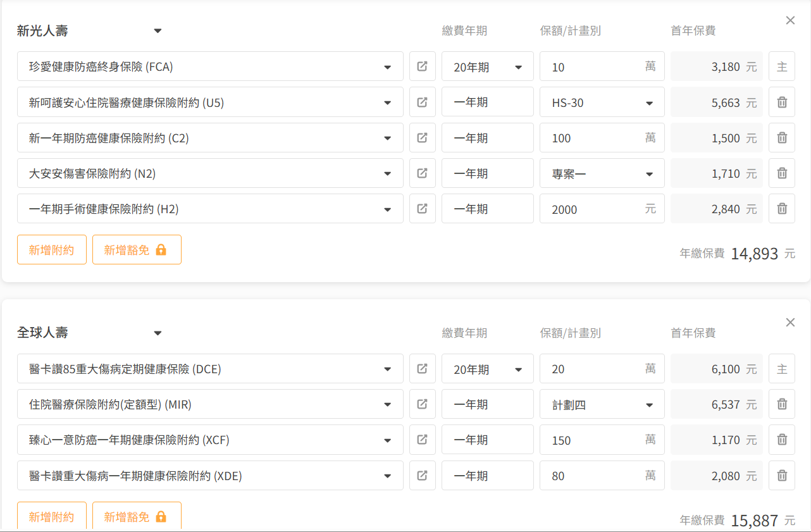
Task: Edit the XDE coverage amount field showing 80
Action: 602,475
